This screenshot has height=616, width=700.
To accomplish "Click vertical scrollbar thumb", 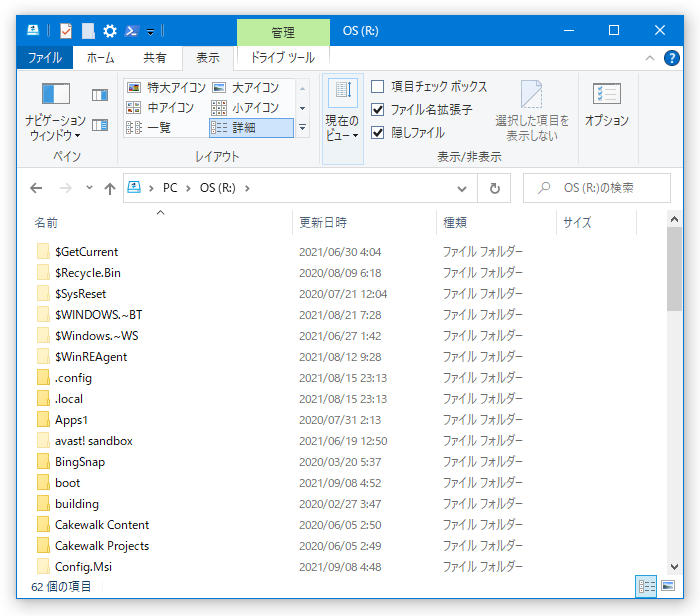I will pos(674,269).
